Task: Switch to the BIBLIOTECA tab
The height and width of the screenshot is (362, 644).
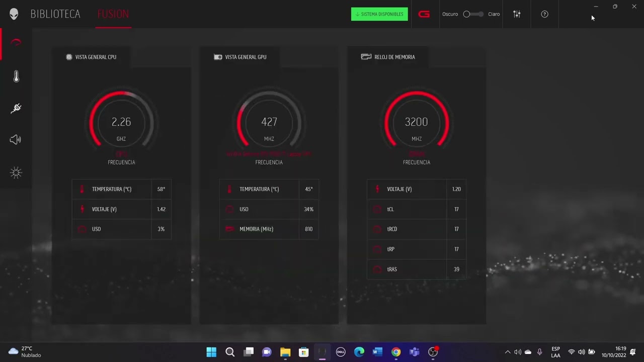Action: click(55, 14)
